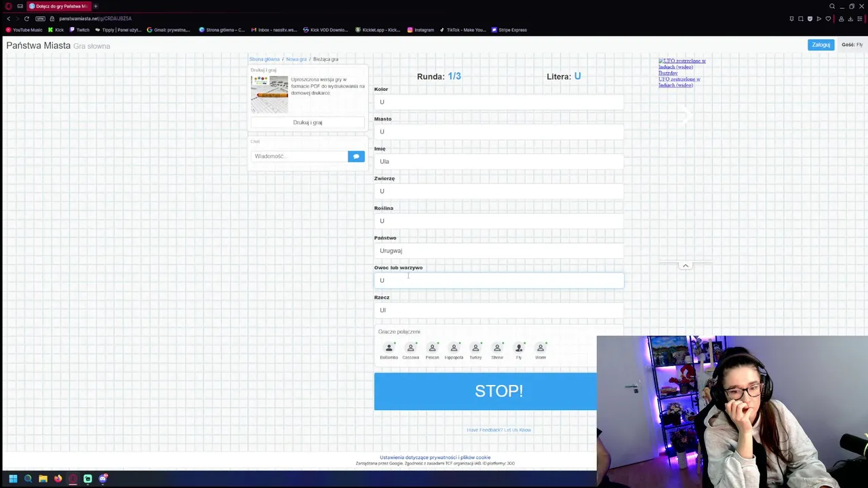
Task: Open the Instagram bookmark
Action: pos(420,30)
